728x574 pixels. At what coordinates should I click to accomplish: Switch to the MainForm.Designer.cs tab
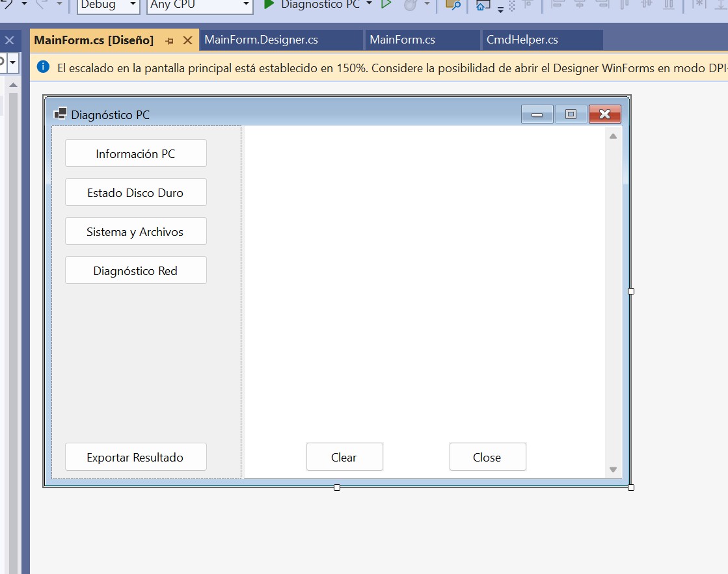click(261, 40)
